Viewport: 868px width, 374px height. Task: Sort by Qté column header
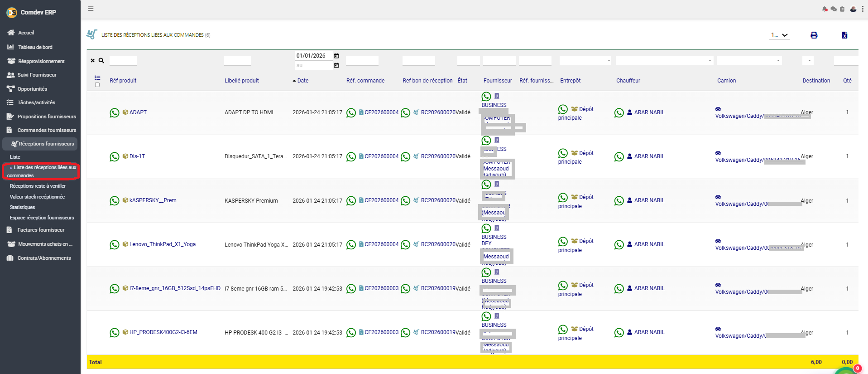pos(847,81)
